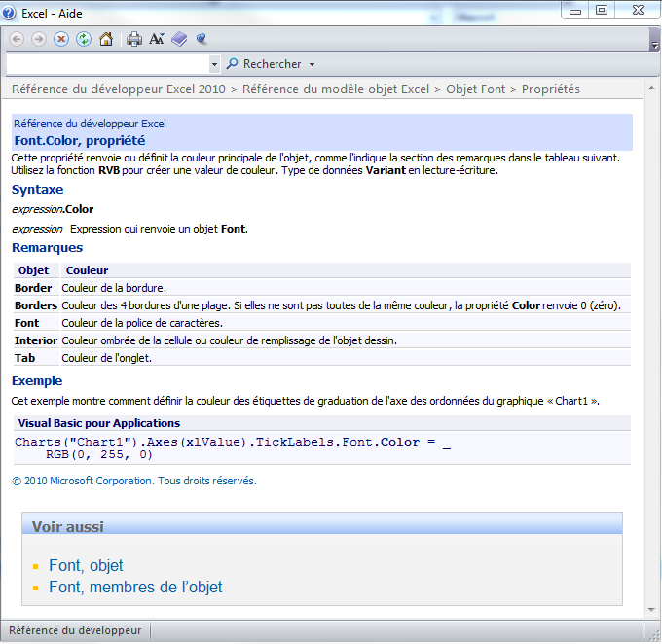Refresh the help page with green icon
This screenshot has width=662, height=644.
(x=84, y=39)
